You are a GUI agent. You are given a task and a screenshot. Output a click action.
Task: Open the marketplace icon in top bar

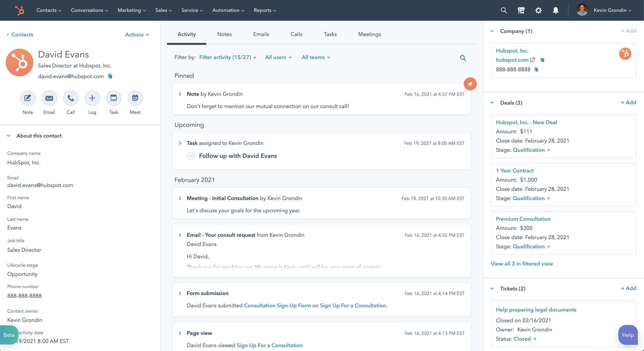point(521,10)
